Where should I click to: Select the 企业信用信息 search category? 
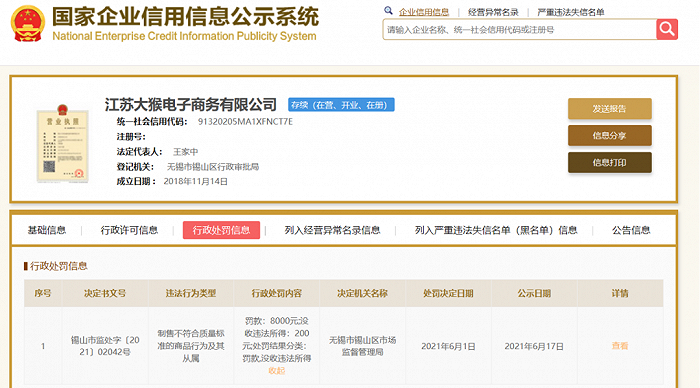(x=424, y=12)
